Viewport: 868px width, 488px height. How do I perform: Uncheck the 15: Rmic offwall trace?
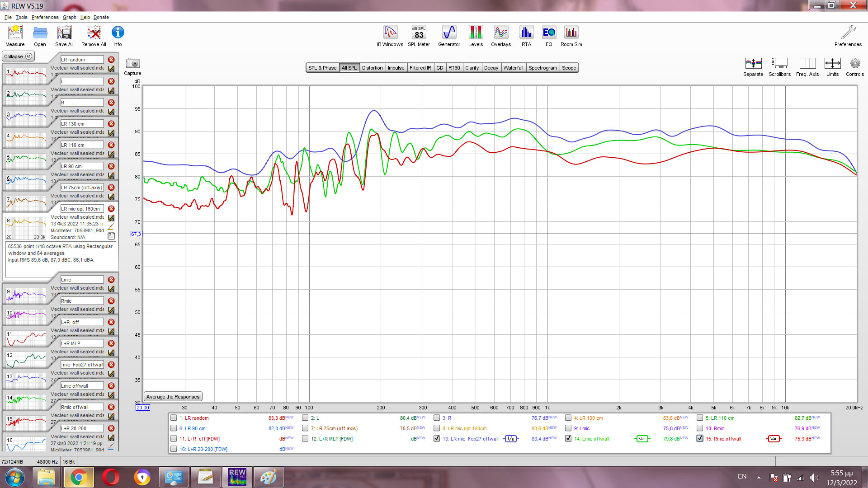tap(700, 438)
